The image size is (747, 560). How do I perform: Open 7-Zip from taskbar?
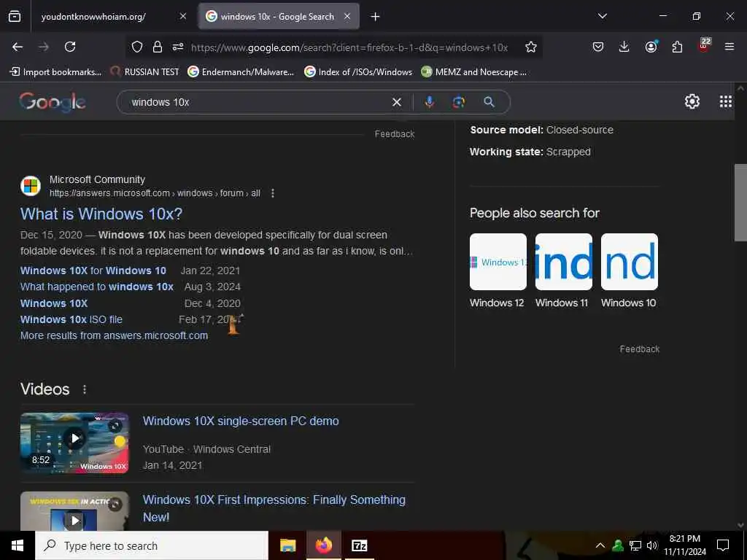[359, 545]
